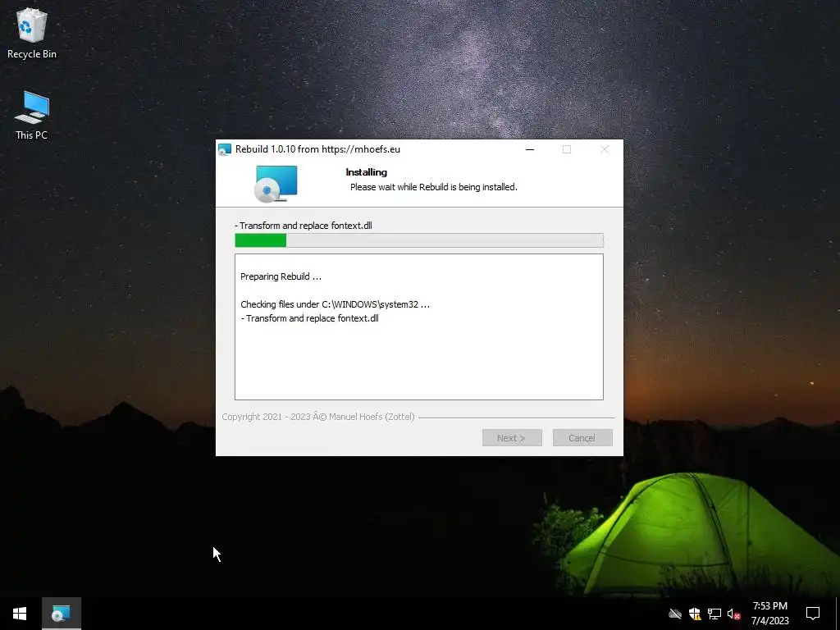Click the green installation progress bar
This screenshot has width=840, height=630.
[419, 240]
